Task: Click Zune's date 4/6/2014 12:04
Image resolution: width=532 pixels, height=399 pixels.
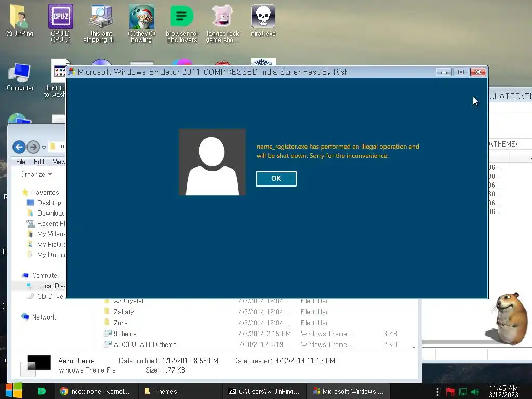Action: coord(264,323)
